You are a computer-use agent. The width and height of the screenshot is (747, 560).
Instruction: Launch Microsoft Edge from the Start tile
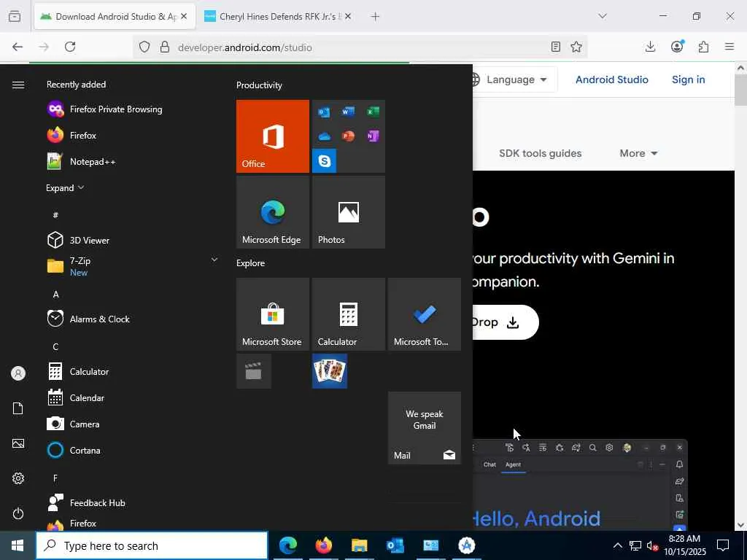[273, 212]
